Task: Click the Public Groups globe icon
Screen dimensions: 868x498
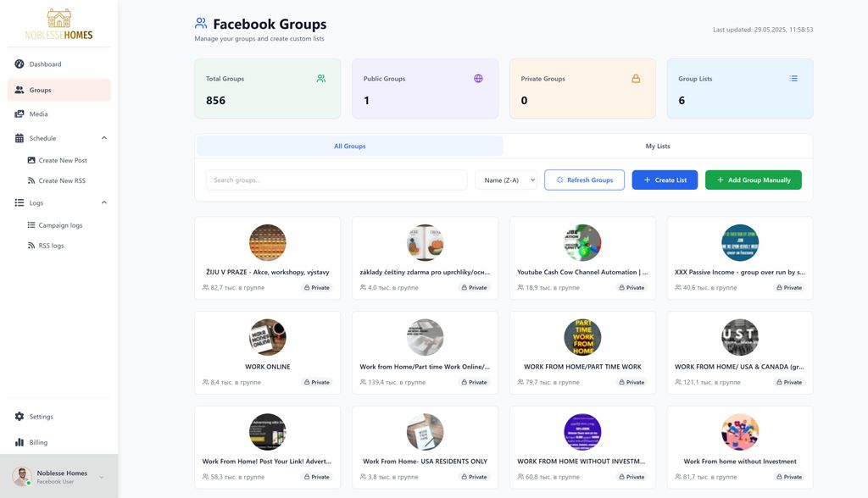Action: pos(478,79)
